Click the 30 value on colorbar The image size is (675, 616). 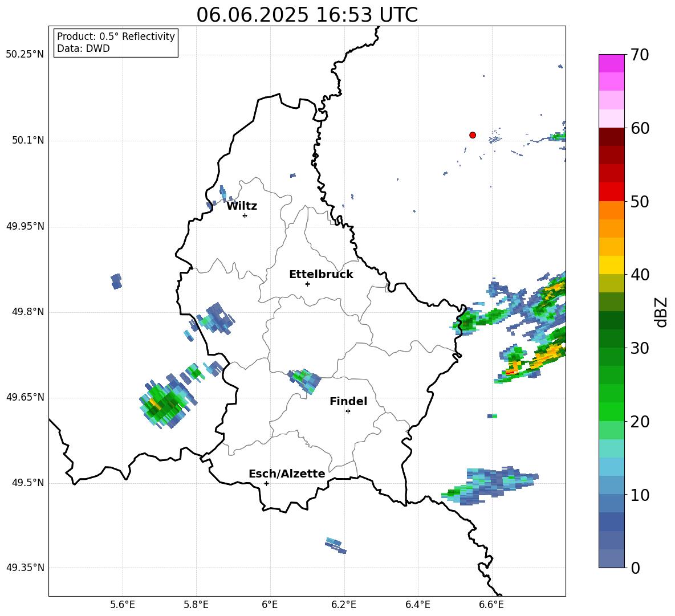pyautogui.click(x=640, y=348)
